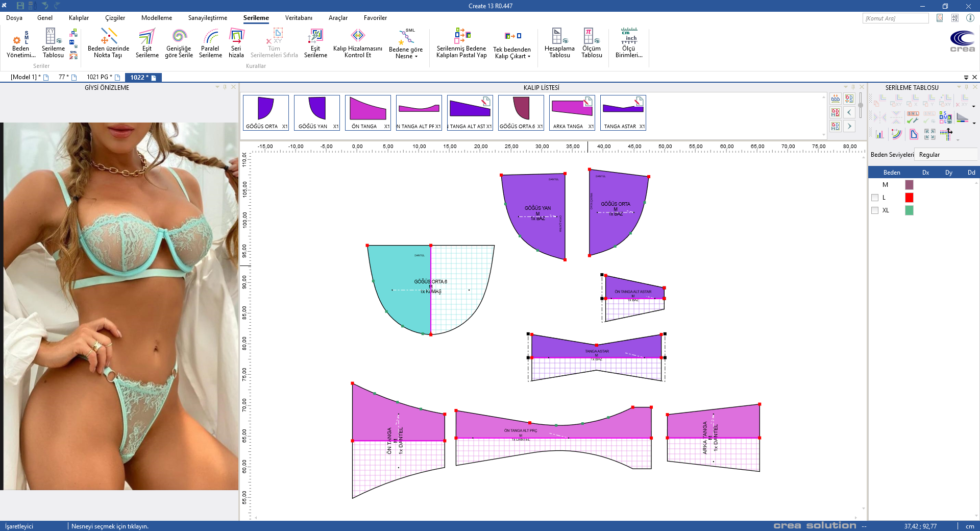Choose the Paralel Serileme tool
The height and width of the screenshot is (531, 980).
(210, 43)
